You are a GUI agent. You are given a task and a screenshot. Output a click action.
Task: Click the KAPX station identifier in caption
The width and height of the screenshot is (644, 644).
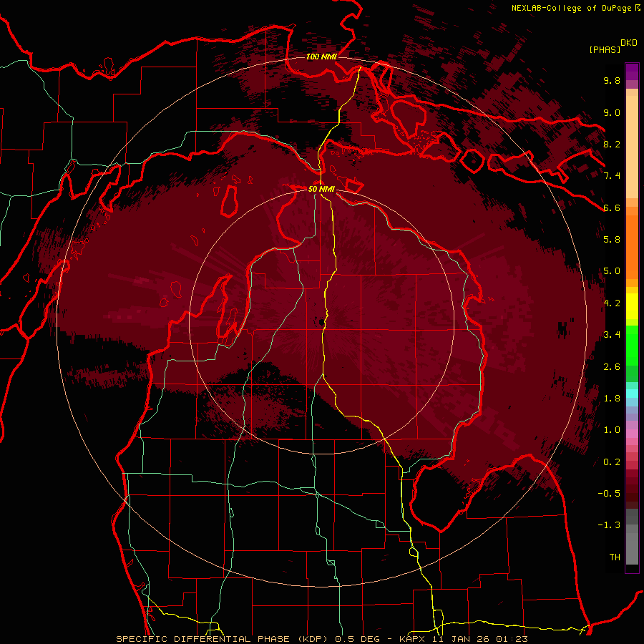click(x=412, y=639)
